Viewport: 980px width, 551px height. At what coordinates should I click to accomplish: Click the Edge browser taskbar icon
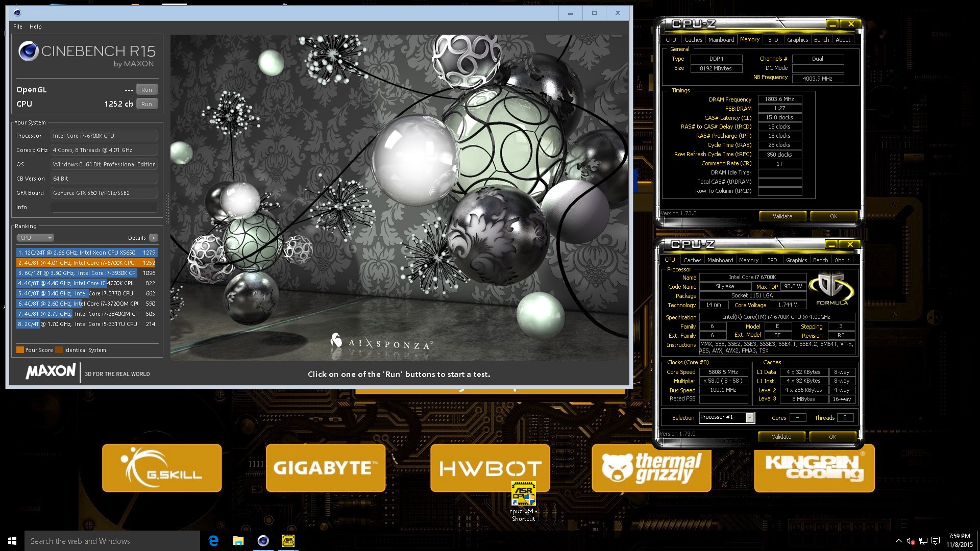[x=213, y=541]
